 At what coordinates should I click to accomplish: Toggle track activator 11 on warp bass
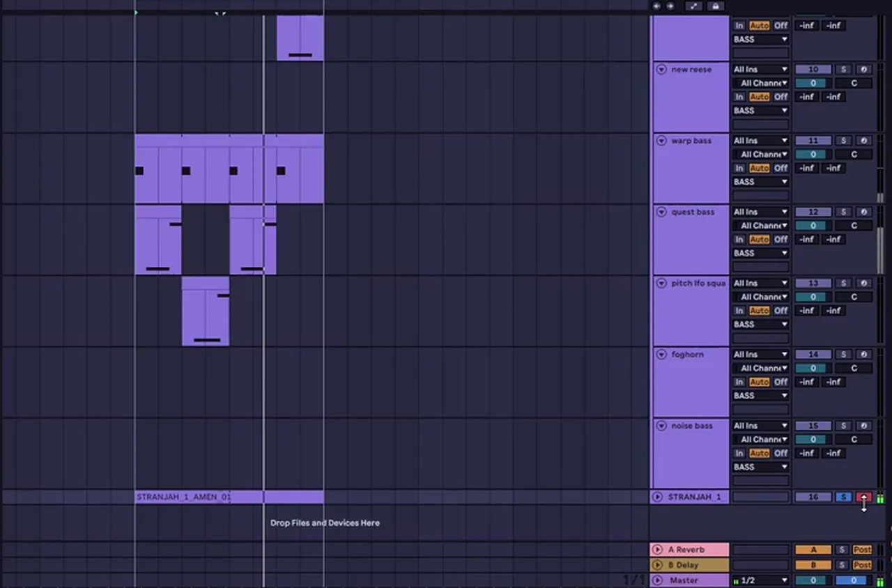tap(813, 141)
